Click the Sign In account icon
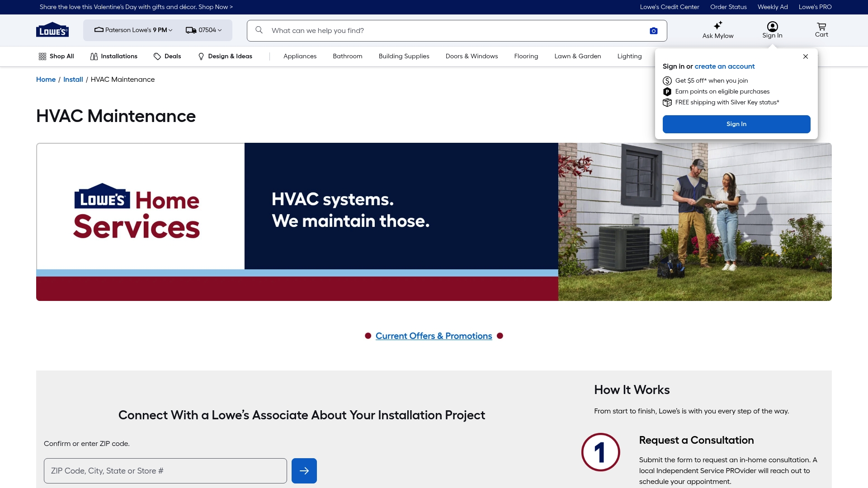 tap(772, 30)
